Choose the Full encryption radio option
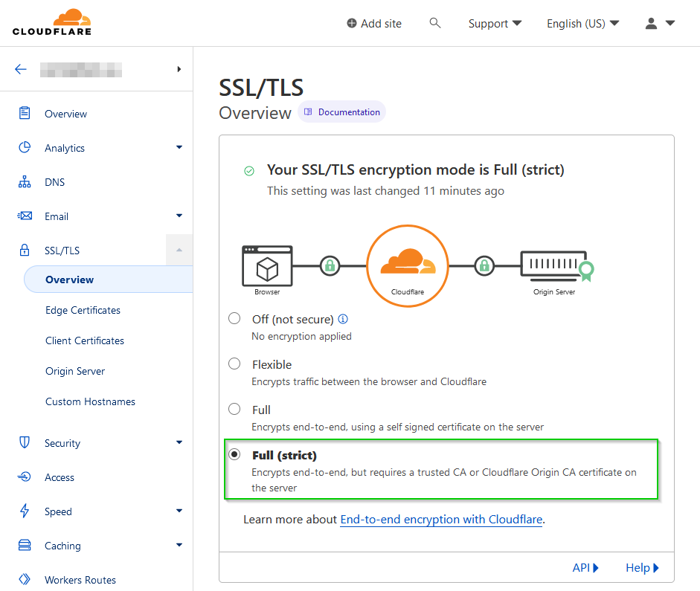The height and width of the screenshot is (591, 700). [x=234, y=410]
